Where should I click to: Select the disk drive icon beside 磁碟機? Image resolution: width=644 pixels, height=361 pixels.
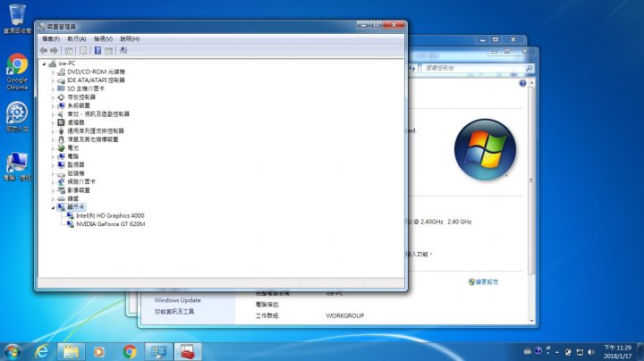coord(61,173)
